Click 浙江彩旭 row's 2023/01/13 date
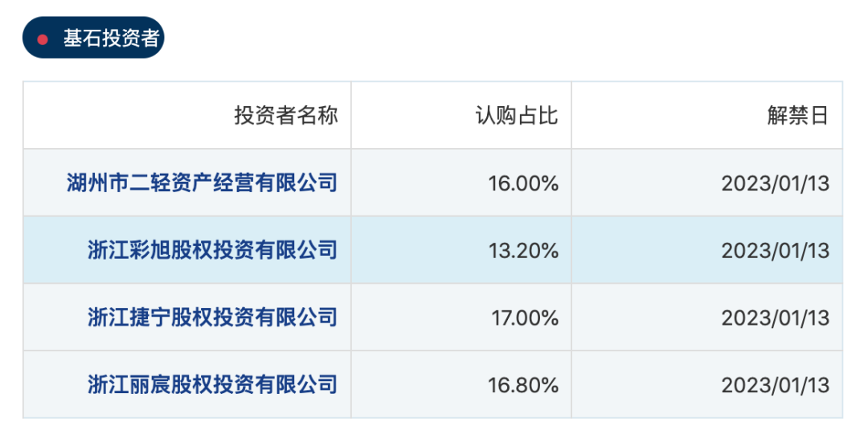The image size is (868, 447). [x=775, y=251]
